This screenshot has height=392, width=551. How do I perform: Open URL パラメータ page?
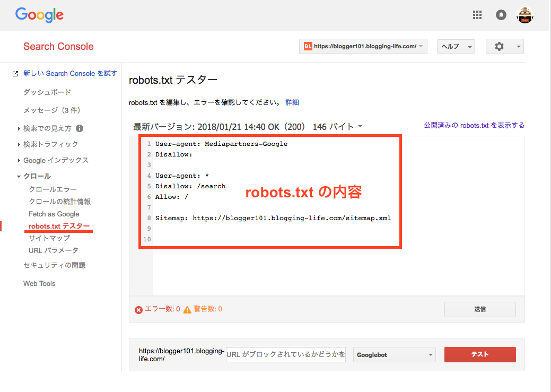coord(54,250)
